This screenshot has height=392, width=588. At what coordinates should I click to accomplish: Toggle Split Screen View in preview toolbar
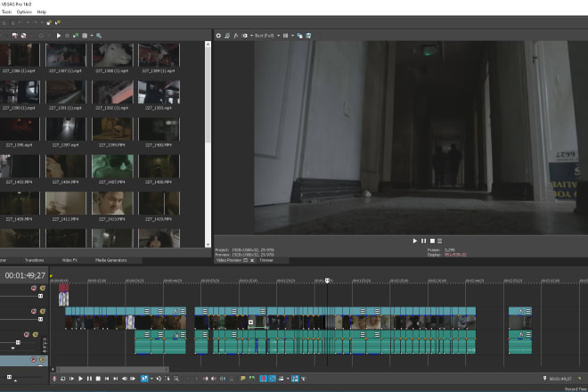pyautogui.click(x=244, y=36)
